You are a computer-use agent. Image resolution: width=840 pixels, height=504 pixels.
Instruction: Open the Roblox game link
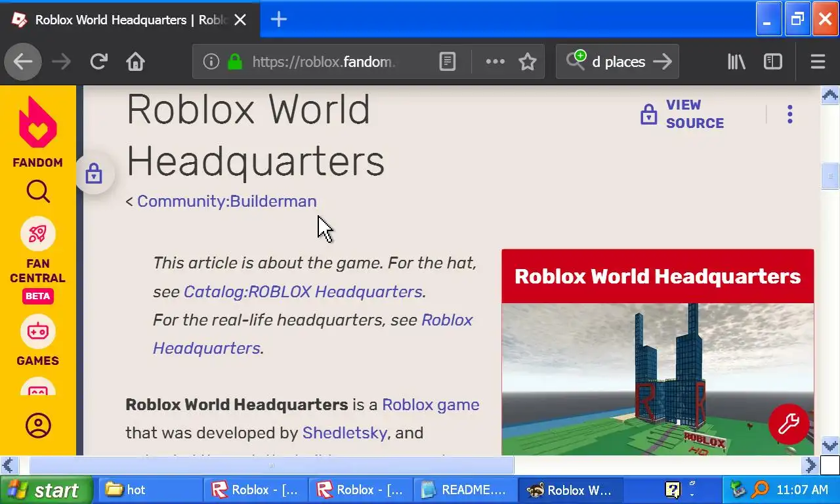click(x=430, y=405)
